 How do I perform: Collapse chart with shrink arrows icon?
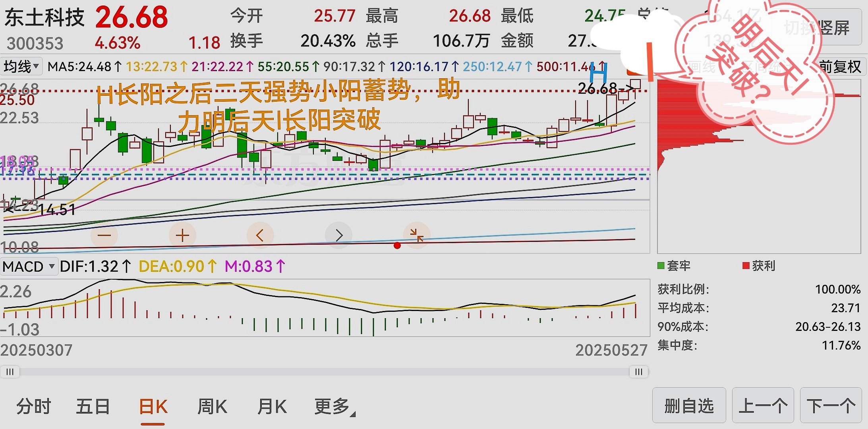tap(417, 235)
